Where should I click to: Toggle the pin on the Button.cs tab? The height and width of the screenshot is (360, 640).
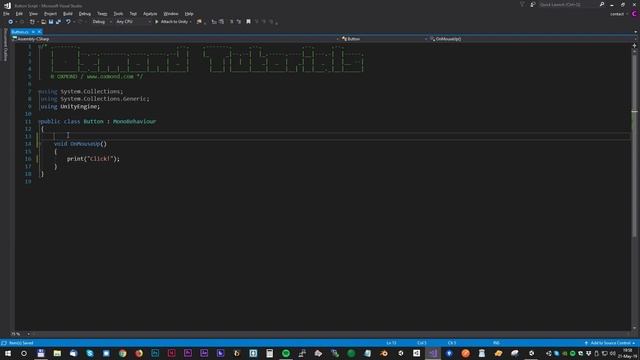33,32
